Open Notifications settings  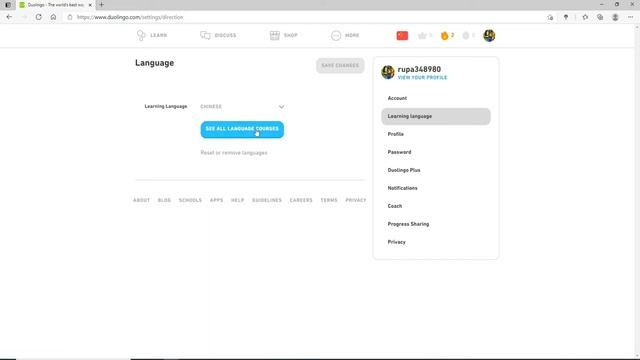tap(436, 188)
